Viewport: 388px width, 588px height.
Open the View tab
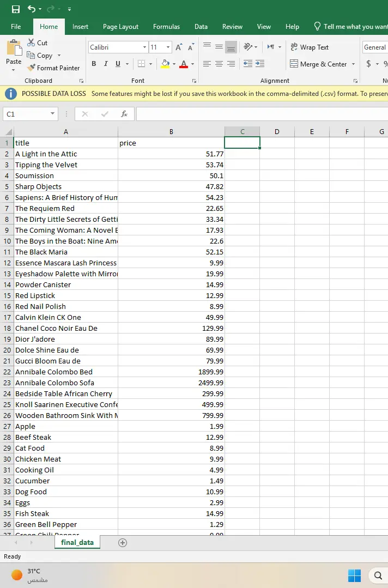[264, 27]
